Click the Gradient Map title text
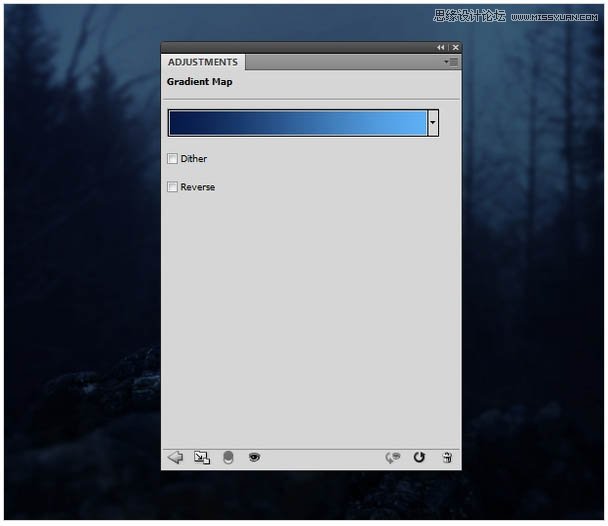Image resolution: width=608 pixels, height=526 pixels. point(199,82)
